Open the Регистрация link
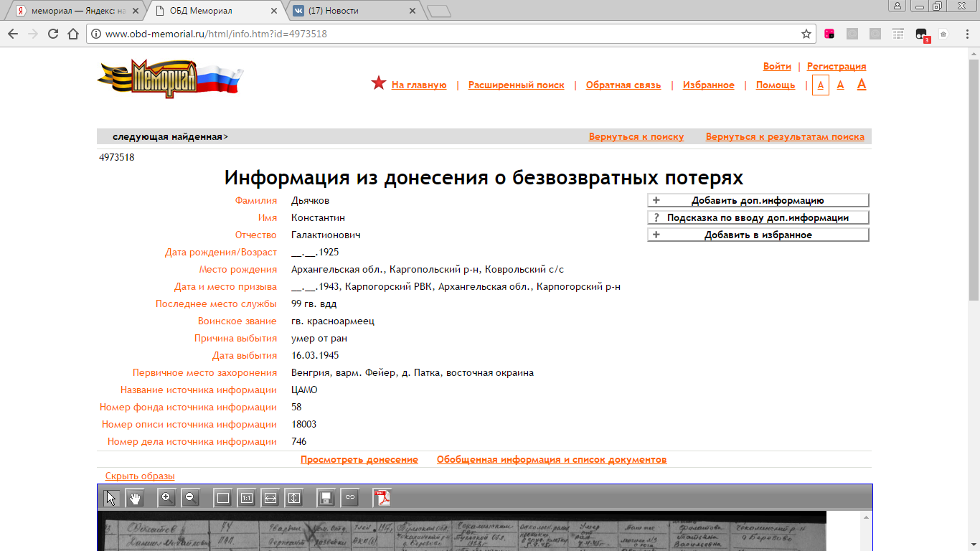 pos(837,66)
